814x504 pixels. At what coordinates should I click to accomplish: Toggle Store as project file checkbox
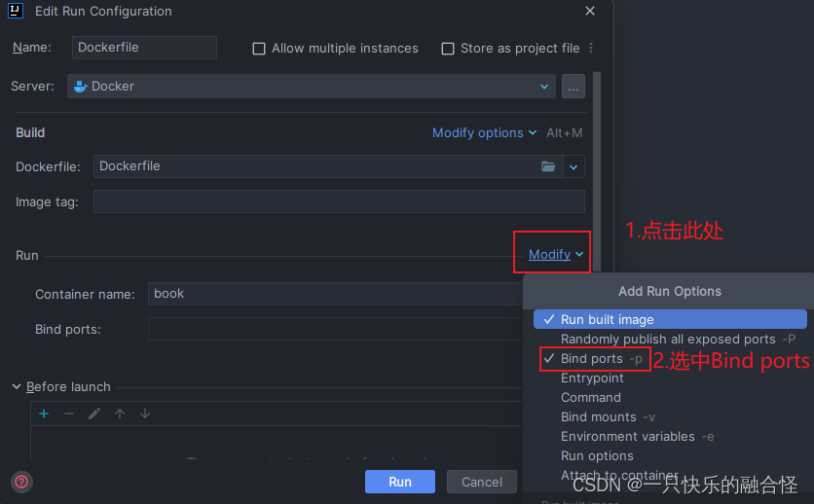[x=448, y=49]
